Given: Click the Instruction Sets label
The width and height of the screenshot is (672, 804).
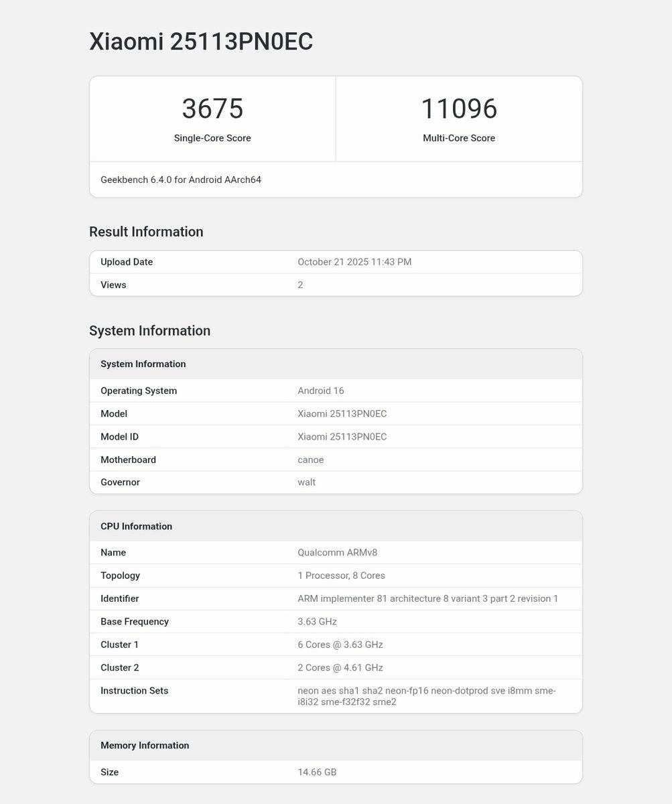Looking at the screenshot, I should 134,691.
